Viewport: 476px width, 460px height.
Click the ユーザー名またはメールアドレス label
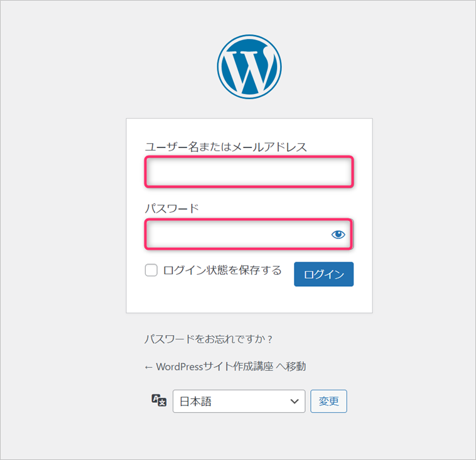point(225,147)
